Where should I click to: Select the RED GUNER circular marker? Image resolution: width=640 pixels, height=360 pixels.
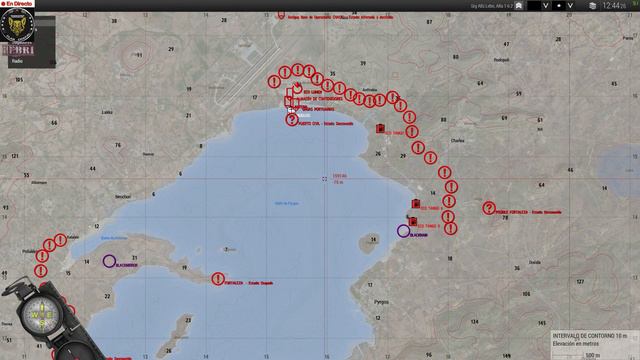point(298,88)
